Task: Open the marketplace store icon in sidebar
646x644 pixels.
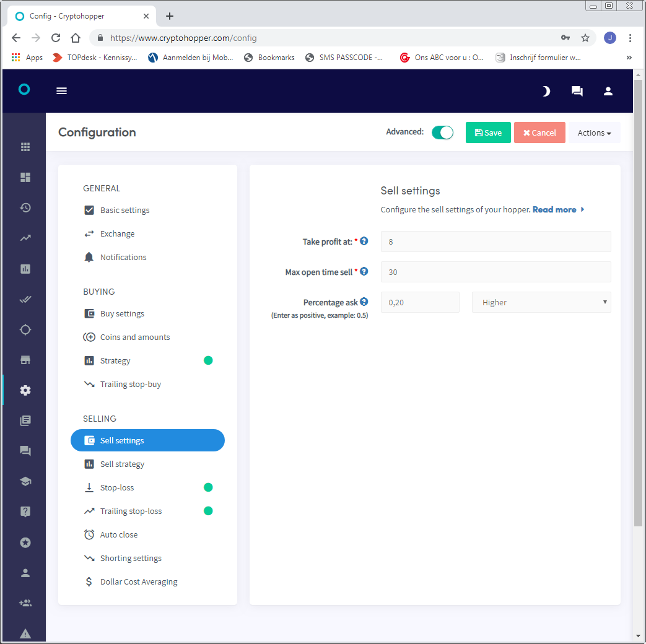Action: click(25, 360)
